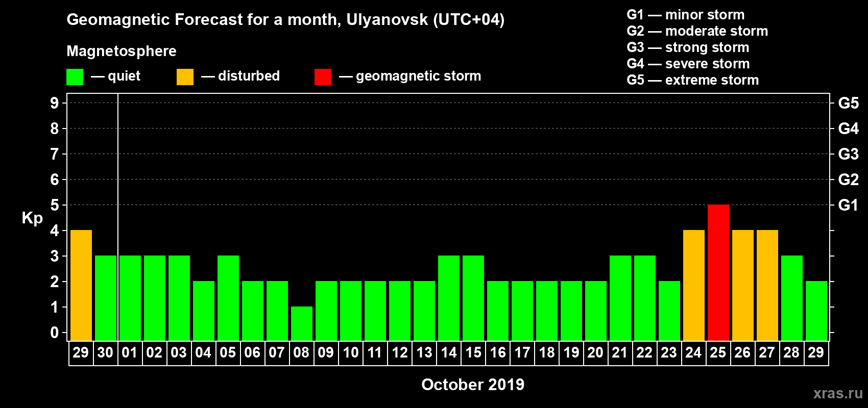
Task: Click the orange disturbed legend swatch
Action: click(185, 77)
